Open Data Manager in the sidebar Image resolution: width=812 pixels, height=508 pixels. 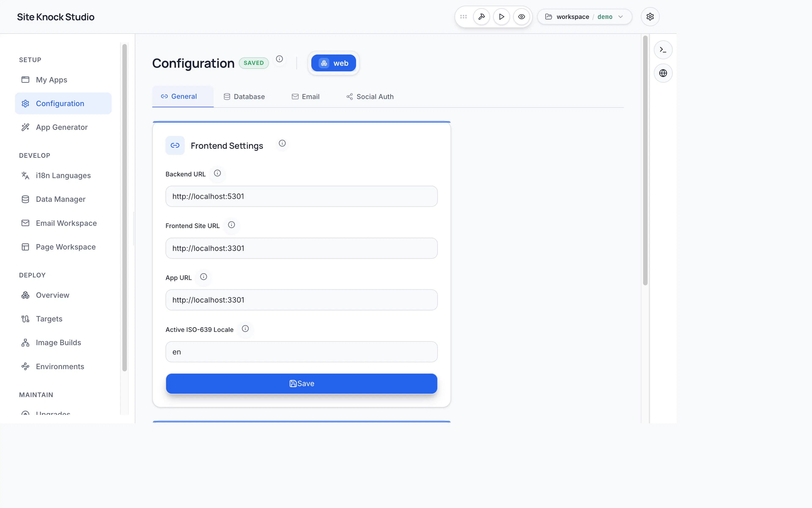[63, 200]
